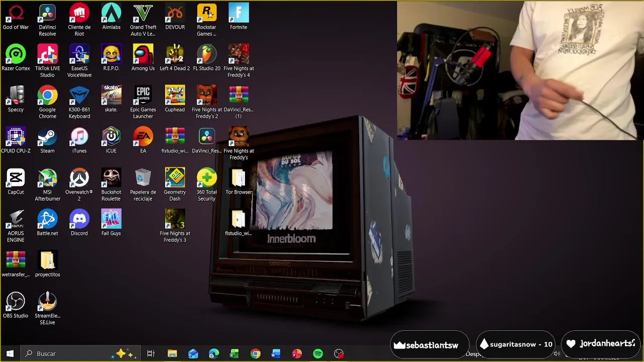644x362 pixels.
Task: Select the flstudio_wi... WinRAR archive icon
Action: (175, 141)
